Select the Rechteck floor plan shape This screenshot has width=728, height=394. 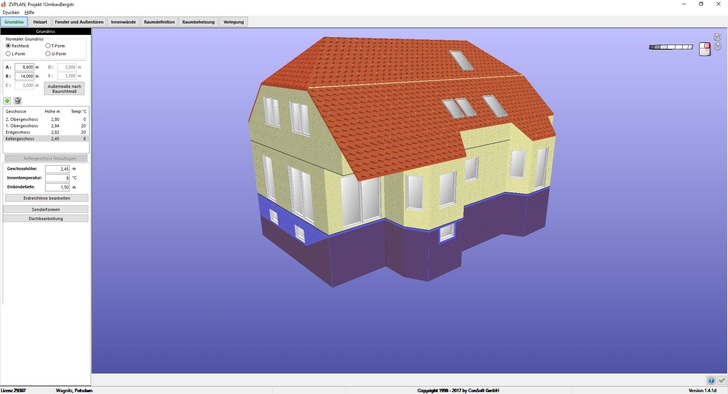pyautogui.click(x=18, y=46)
